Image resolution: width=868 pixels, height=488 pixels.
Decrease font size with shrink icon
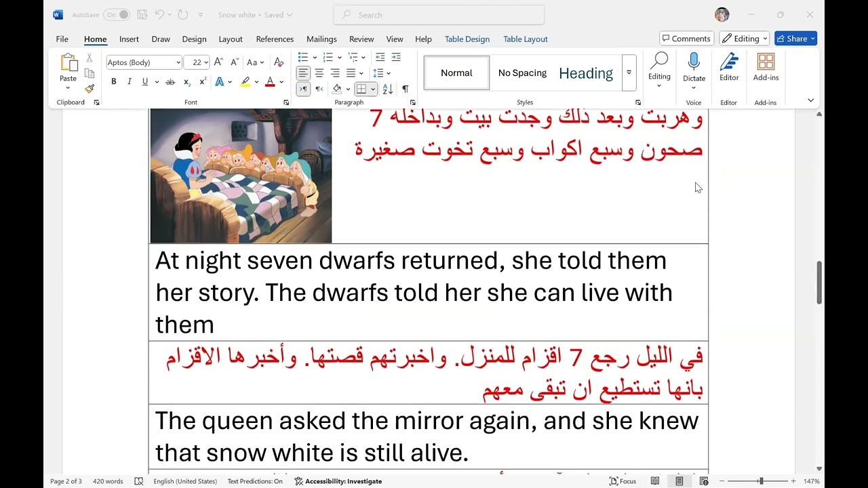[x=235, y=62]
